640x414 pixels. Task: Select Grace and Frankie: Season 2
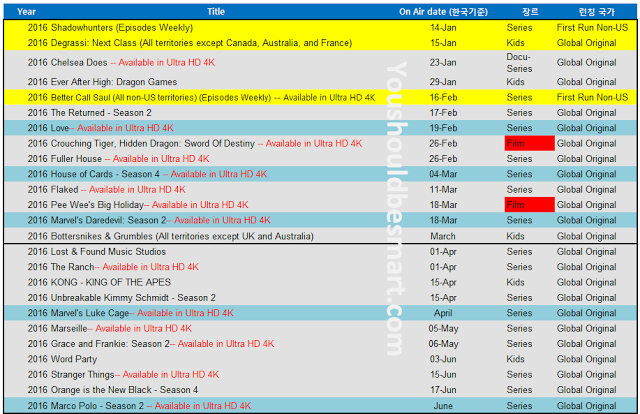point(162,344)
